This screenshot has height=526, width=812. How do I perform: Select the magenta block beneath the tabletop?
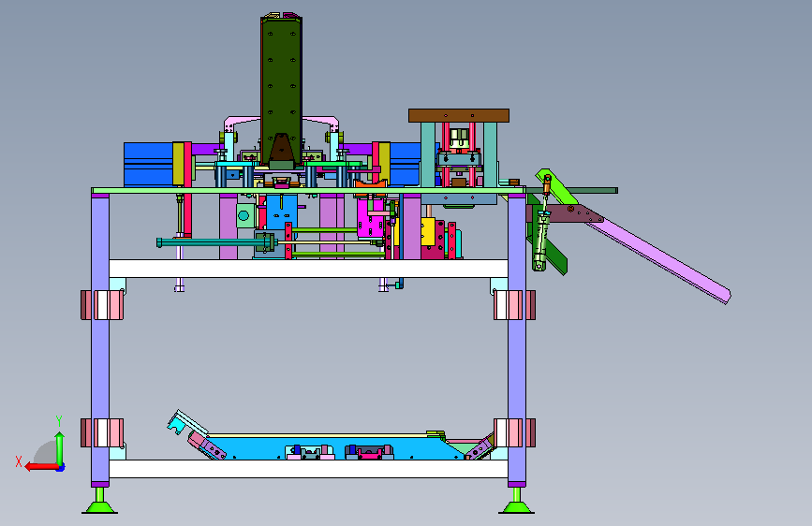pos(370,218)
